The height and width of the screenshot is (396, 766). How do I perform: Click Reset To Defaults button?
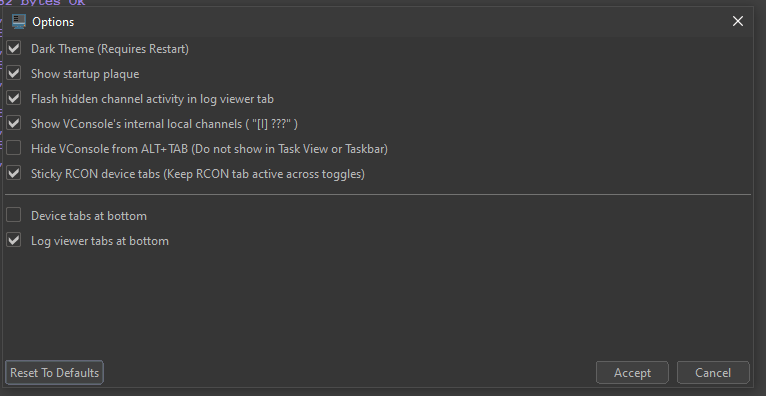click(x=54, y=373)
